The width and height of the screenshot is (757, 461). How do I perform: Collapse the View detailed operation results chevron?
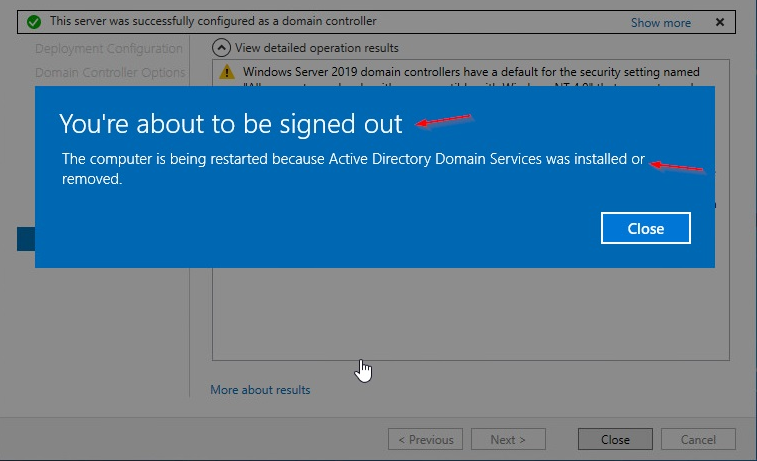[221, 48]
